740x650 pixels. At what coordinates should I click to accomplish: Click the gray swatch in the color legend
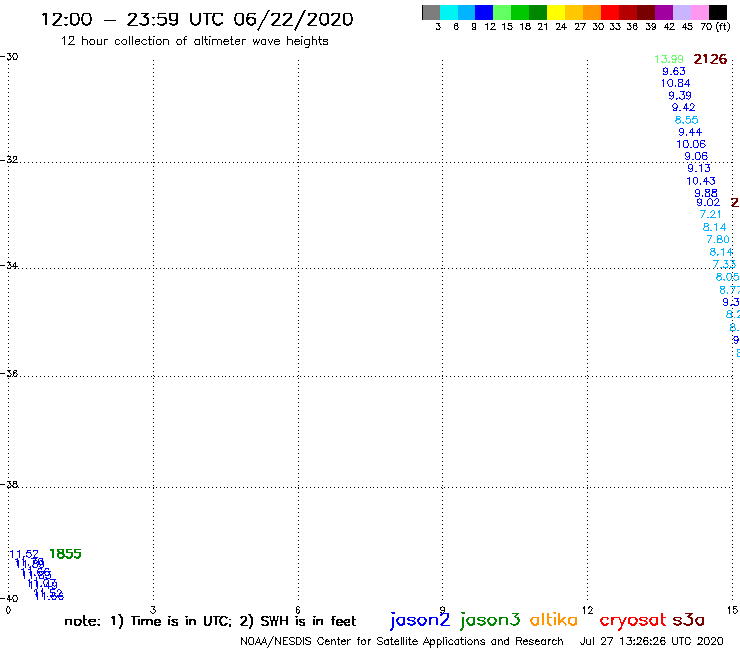click(431, 12)
